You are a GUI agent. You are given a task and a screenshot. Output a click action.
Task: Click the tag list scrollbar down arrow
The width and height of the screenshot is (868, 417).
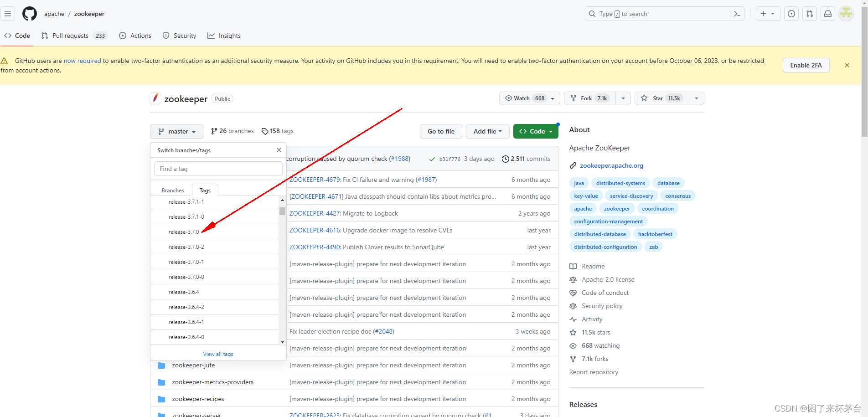point(282,342)
